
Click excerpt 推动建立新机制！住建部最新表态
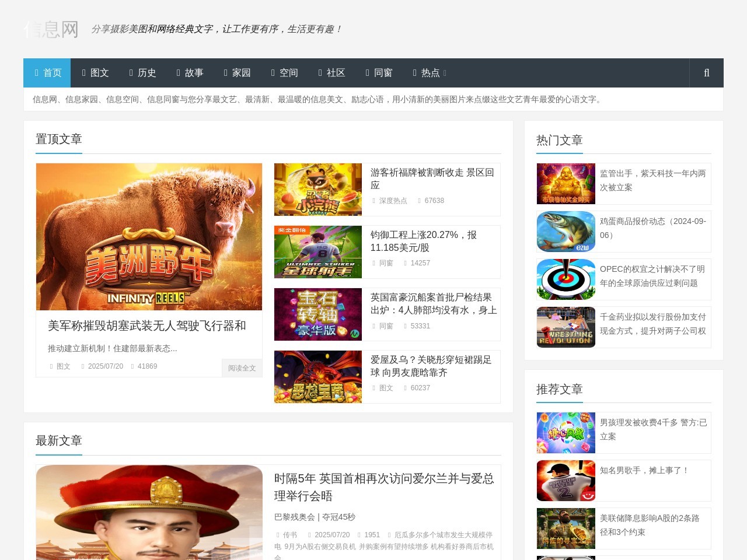[113, 348]
